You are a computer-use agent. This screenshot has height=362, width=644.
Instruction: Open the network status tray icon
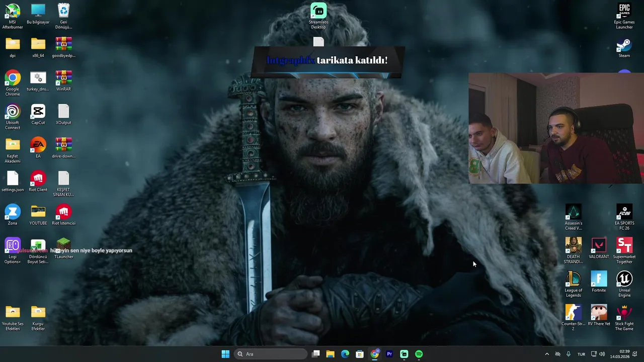point(594,354)
